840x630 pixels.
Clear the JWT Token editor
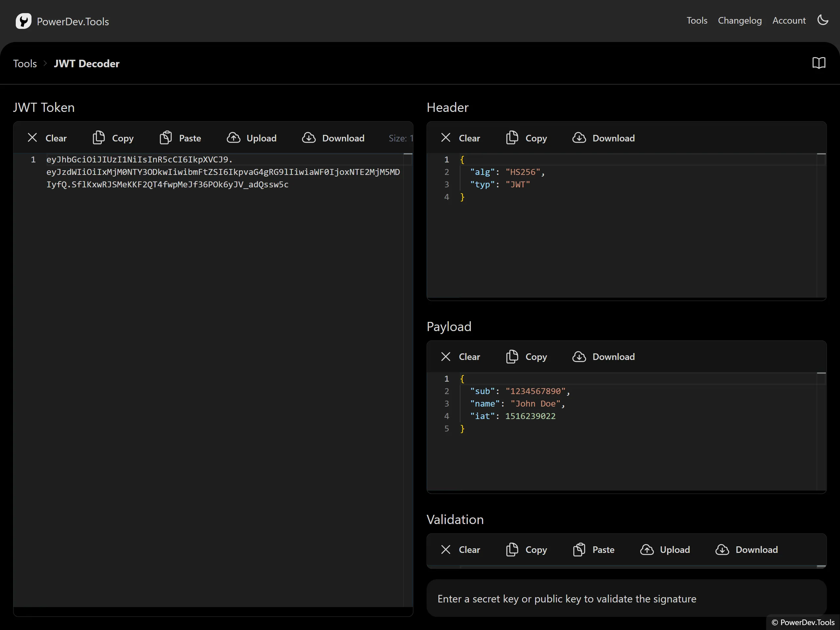point(47,138)
